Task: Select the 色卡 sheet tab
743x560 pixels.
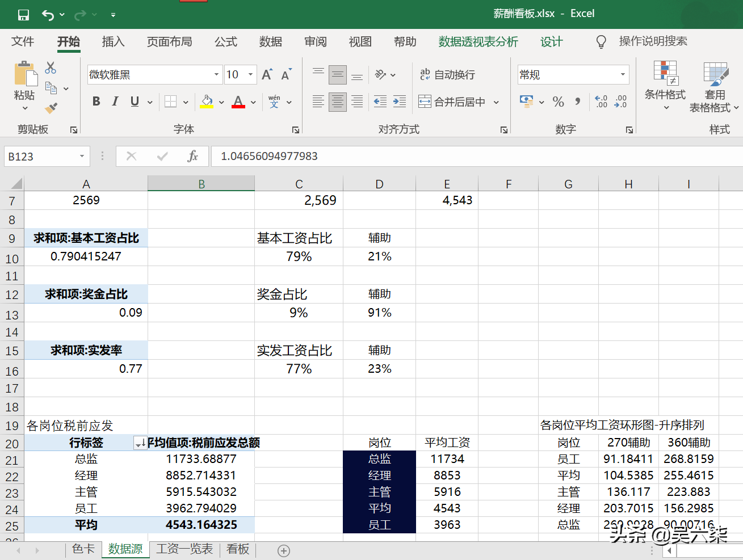Action: 83,549
